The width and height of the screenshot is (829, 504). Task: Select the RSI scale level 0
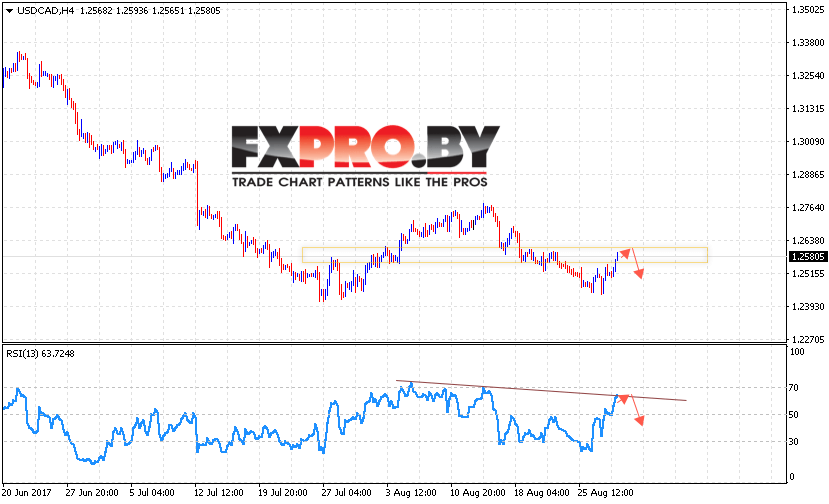(791, 476)
